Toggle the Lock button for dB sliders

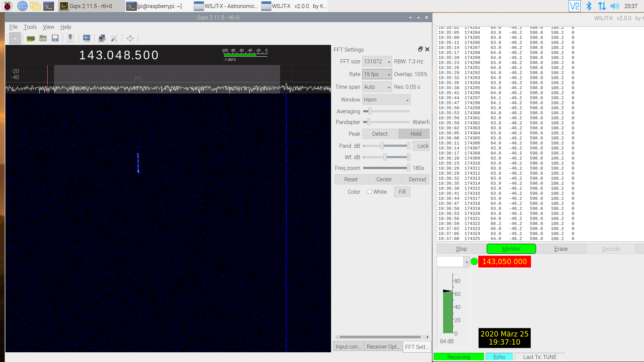pos(421,146)
